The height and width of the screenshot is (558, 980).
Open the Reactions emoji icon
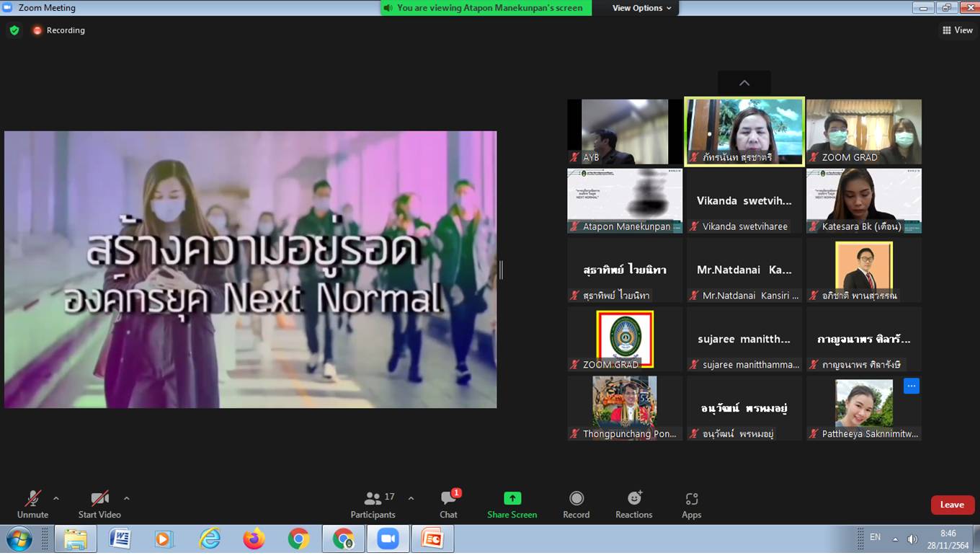click(x=634, y=498)
